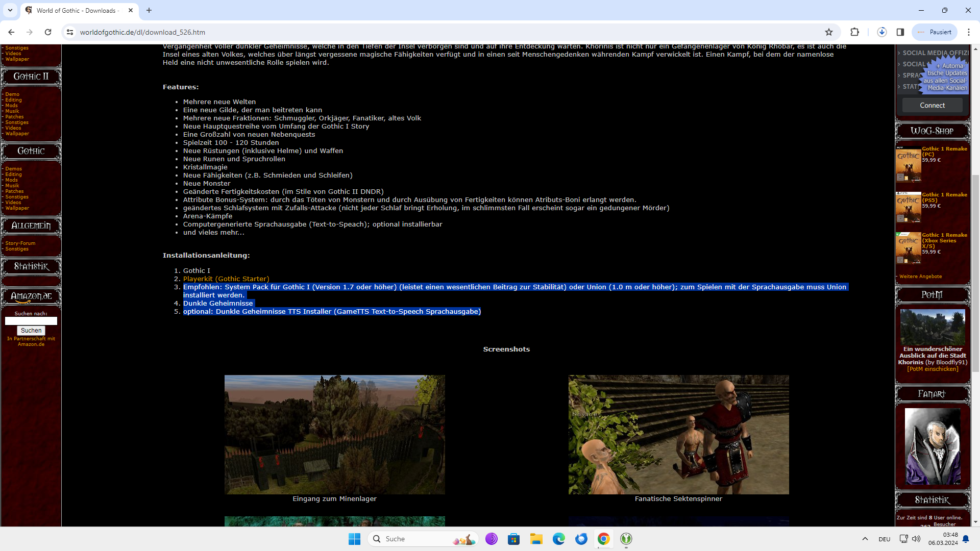Bookmark this page with star icon
Image resolution: width=980 pixels, height=551 pixels.
click(829, 32)
